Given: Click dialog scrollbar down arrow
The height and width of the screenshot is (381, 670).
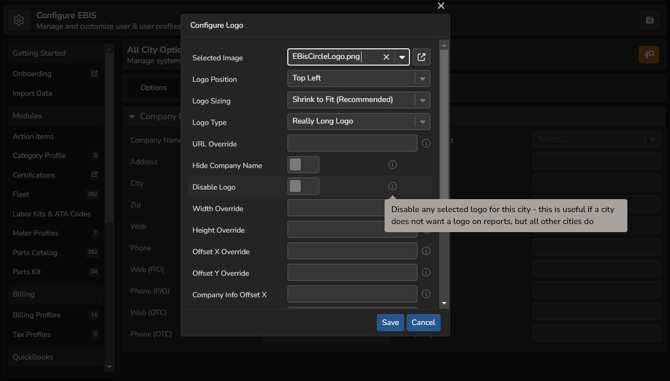Looking at the screenshot, I should pos(444,303).
